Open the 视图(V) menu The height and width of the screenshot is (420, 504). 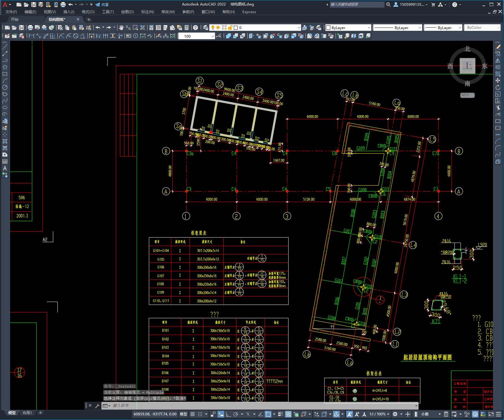point(50,12)
